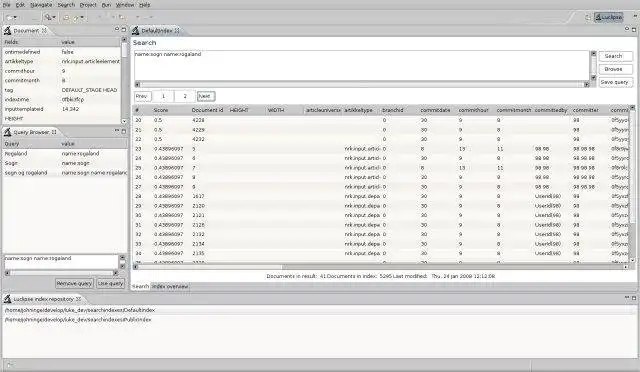The width and height of the screenshot is (640, 372).
Task: Switch to the Index overview tab
Action: (170, 287)
